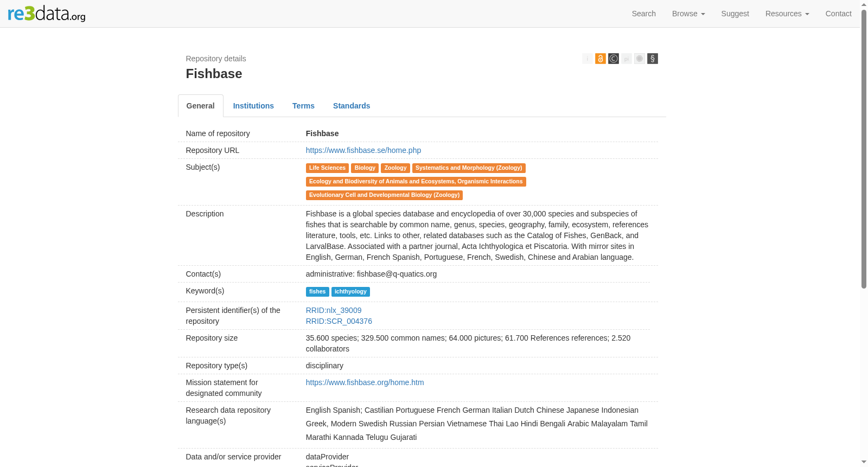Click the faded 'pi' persistent identifier badge
This screenshot has height=467, width=868.
626,59
